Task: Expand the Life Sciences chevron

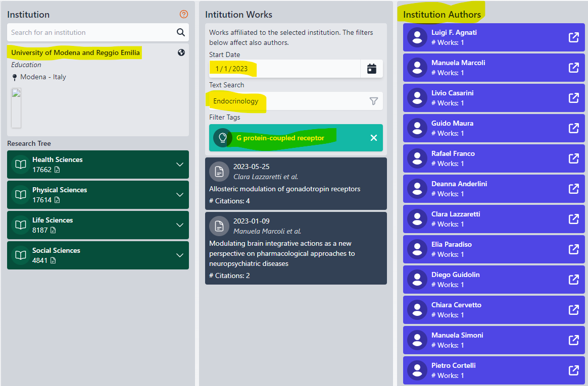Action: tap(180, 225)
